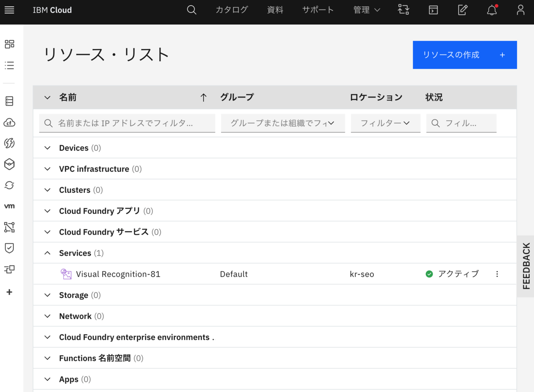Open the カタログ menu item
The width and height of the screenshot is (534, 392).
231,10
